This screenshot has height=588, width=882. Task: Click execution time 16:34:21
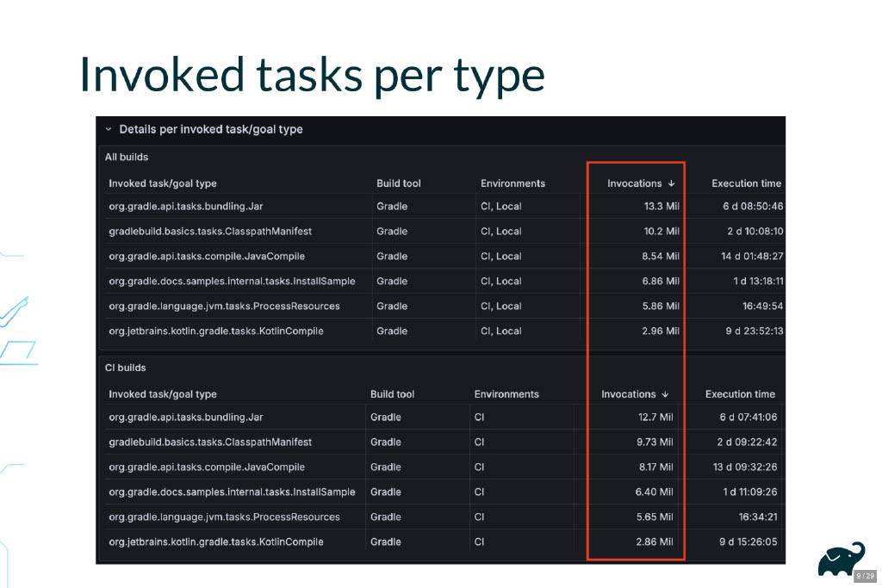click(758, 517)
